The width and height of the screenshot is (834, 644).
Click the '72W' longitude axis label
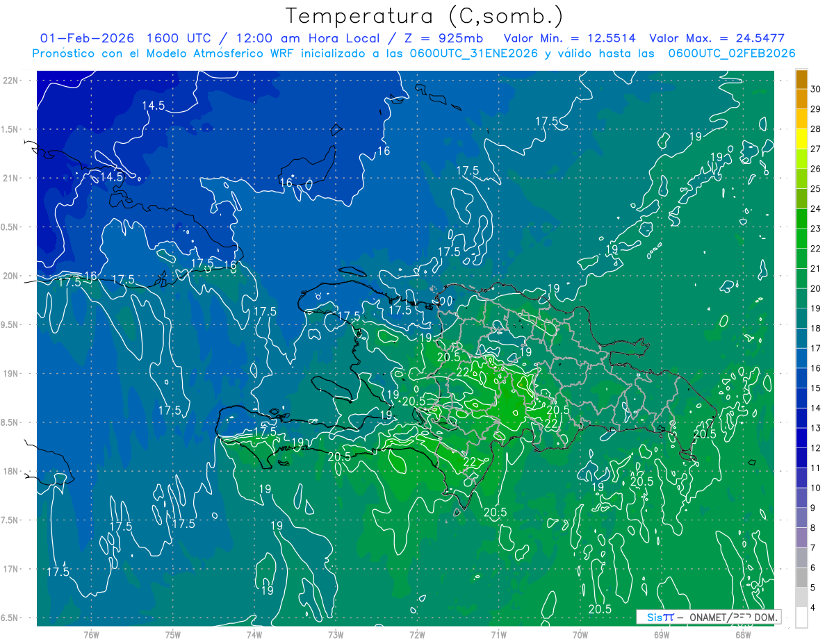[417, 635]
